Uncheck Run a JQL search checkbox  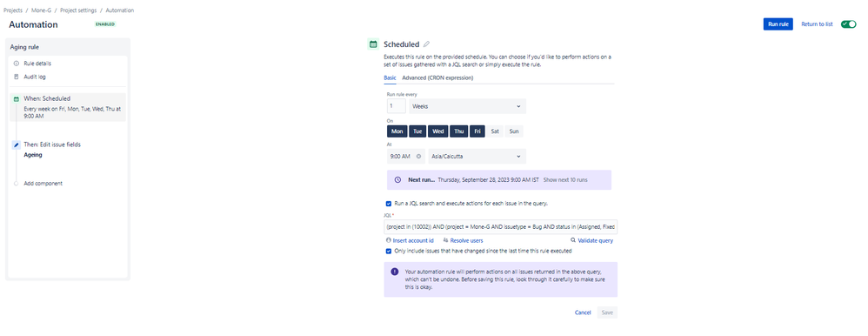click(x=389, y=204)
